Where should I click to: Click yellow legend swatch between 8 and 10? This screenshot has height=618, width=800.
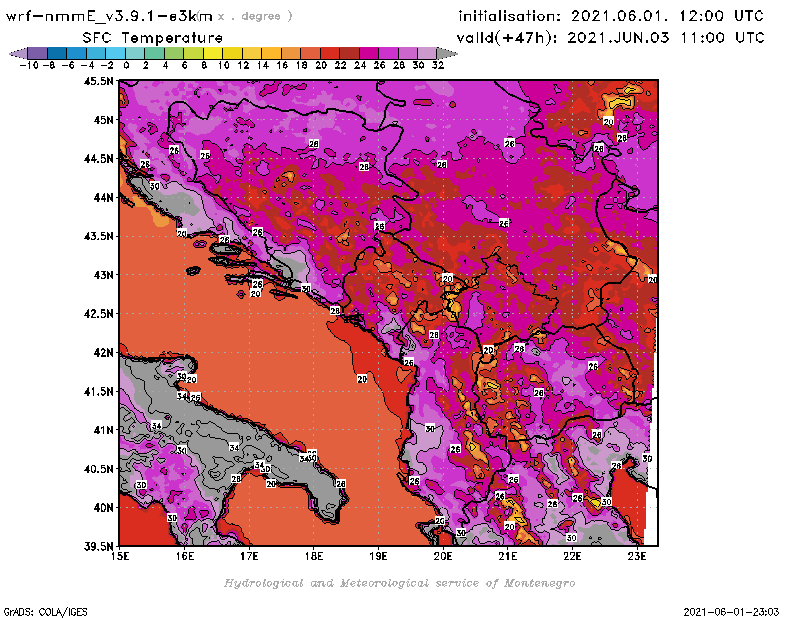tap(213, 53)
